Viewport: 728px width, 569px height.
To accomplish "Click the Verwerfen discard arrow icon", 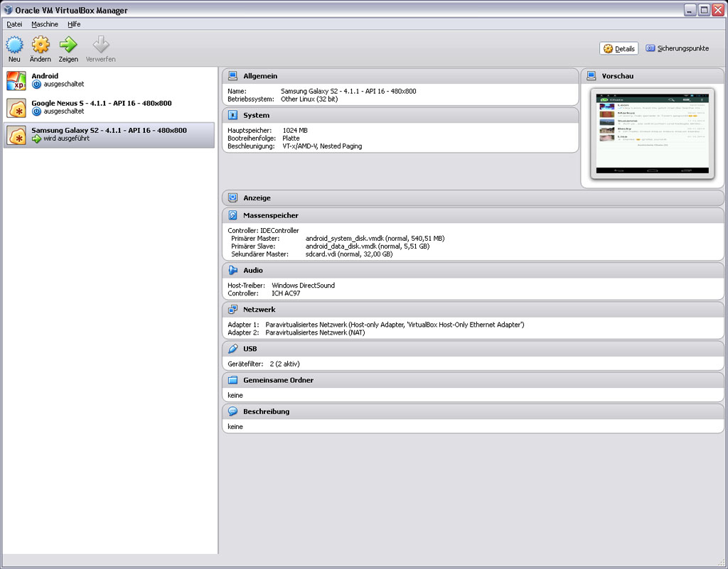I will (101, 45).
